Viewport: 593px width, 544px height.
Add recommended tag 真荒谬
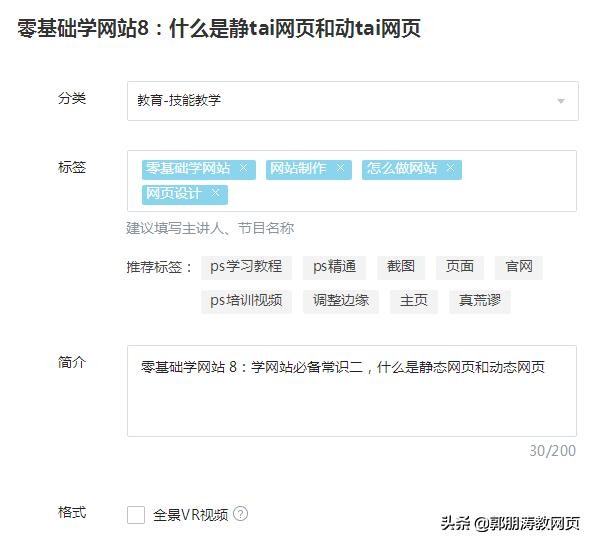coord(480,301)
